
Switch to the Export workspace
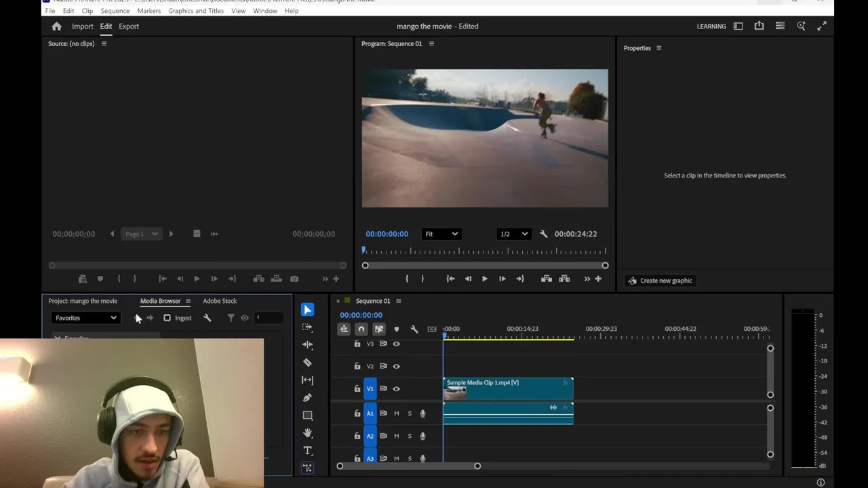pyautogui.click(x=129, y=26)
